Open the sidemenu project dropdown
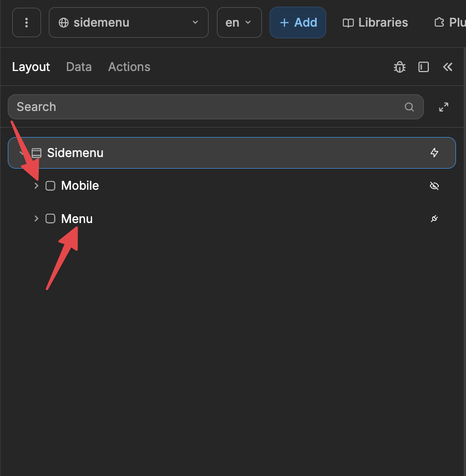The width and height of the screenshot is (466, 476). [128, 22]
